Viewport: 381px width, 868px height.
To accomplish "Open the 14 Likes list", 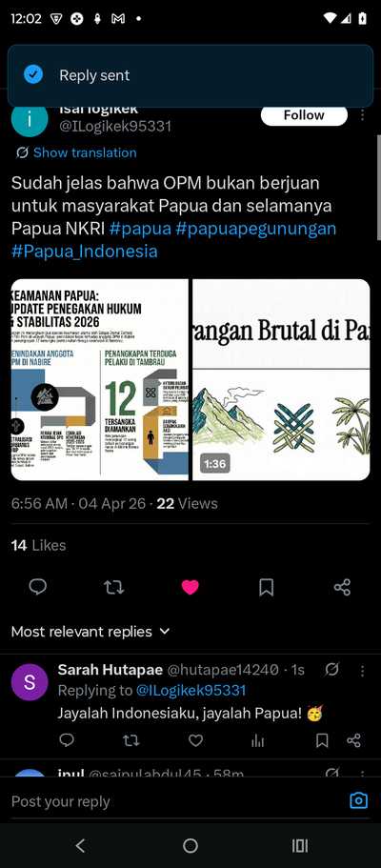I will [38, 545].
